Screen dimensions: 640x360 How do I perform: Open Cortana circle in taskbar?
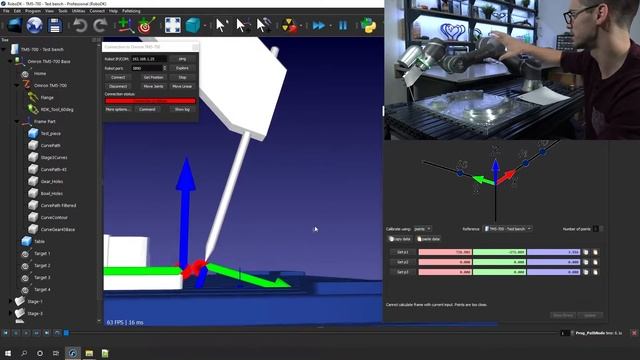coord(40,353)
